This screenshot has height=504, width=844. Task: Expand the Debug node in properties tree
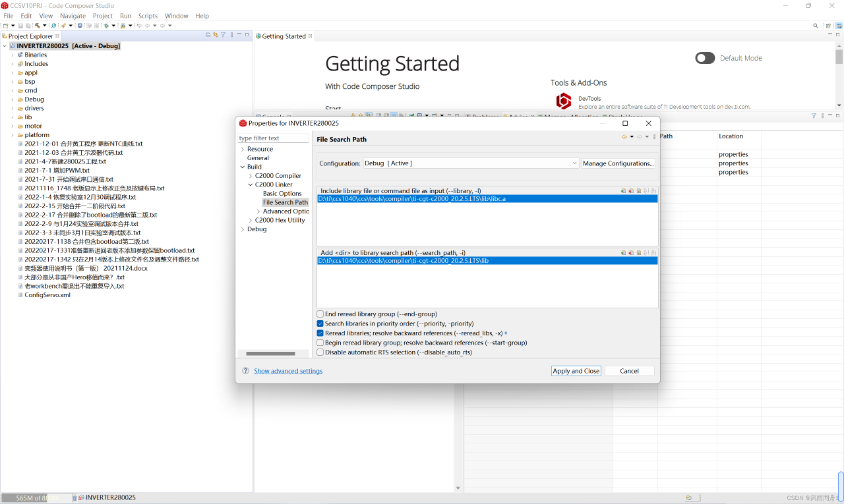[x=243, y=229]
